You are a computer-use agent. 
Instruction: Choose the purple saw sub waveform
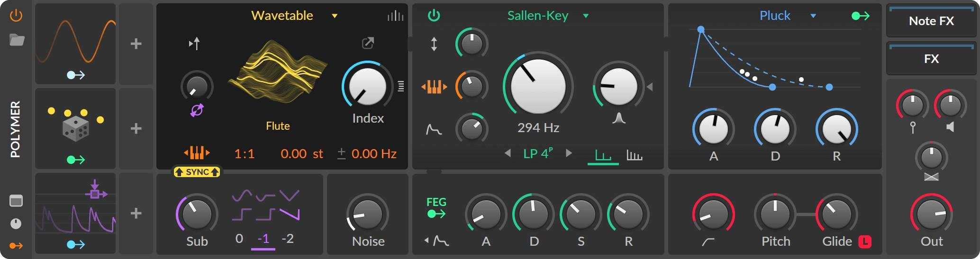290,214
